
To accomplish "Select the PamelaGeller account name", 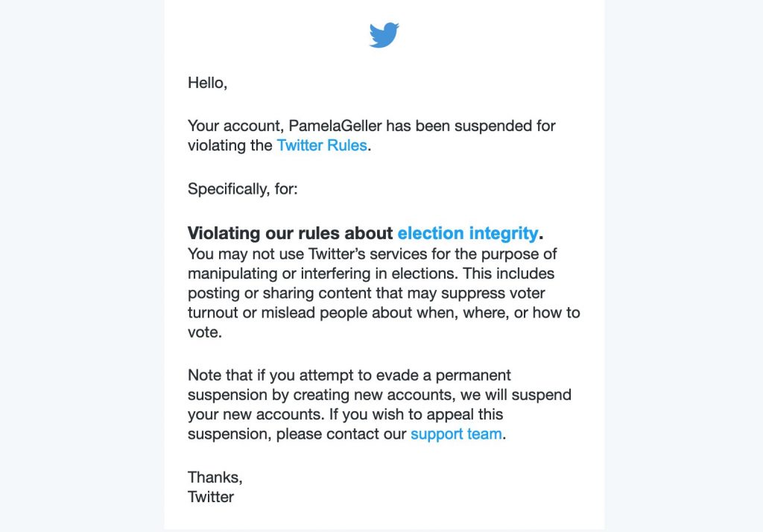I will pos(335,126).
